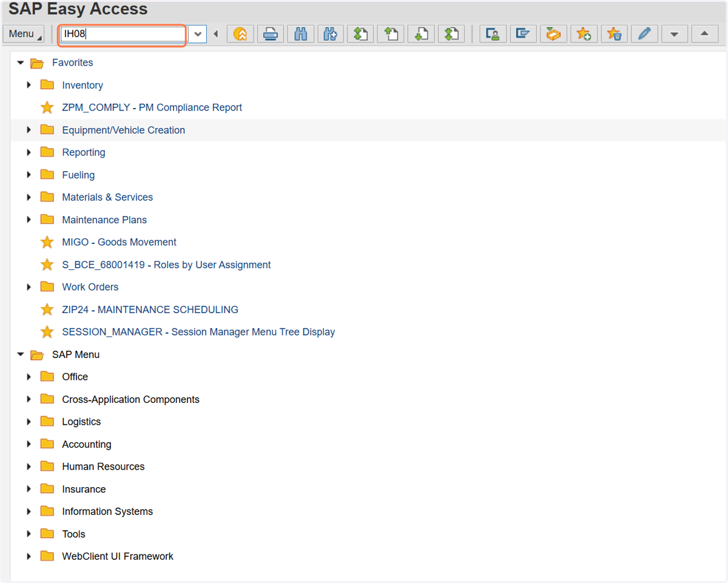The height and width of the screenshot is (583, 728).
Task: Jump to first page icon
Action: [360, 34]
